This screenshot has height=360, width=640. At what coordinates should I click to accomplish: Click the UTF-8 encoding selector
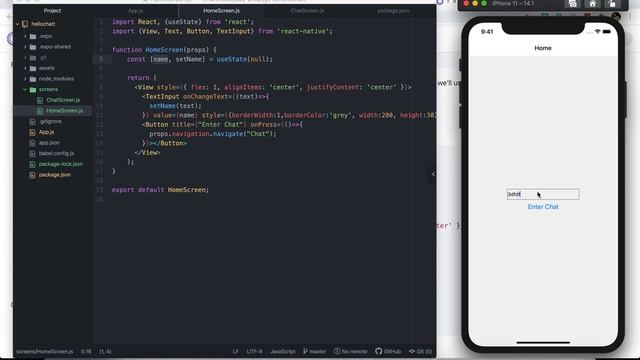(x=254, y=351)
